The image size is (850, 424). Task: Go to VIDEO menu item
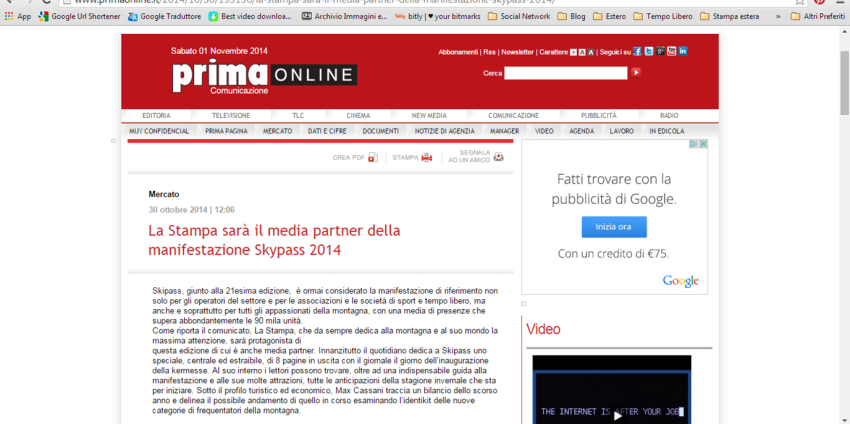pos(544,131)
